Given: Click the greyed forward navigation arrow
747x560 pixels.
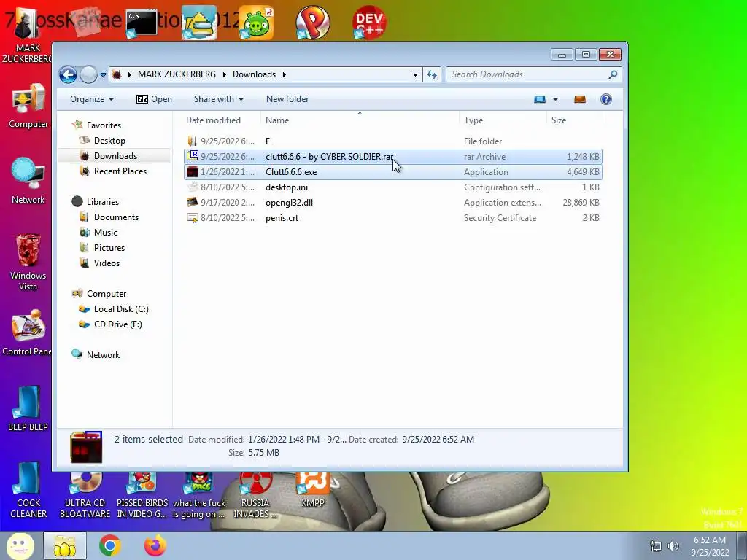Looking at the screenshot, I should (88, 74).
